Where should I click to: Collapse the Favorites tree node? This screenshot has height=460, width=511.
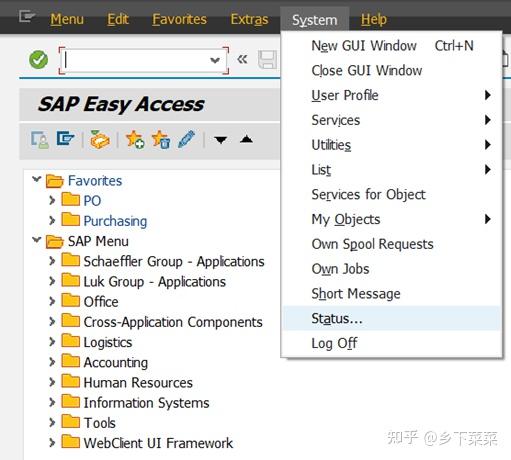pyautogui.click(x=36, y=180)
